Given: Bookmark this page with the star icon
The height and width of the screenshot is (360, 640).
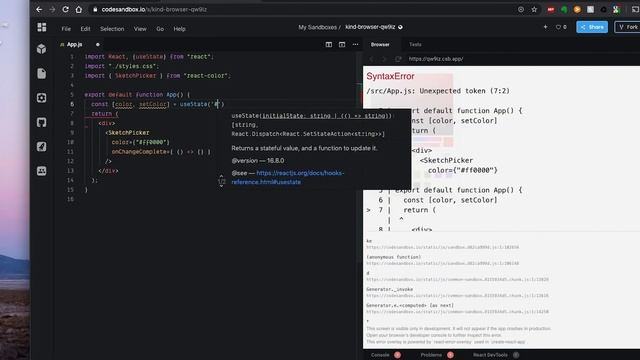Looking at the screenshot, I should [534, 9].
